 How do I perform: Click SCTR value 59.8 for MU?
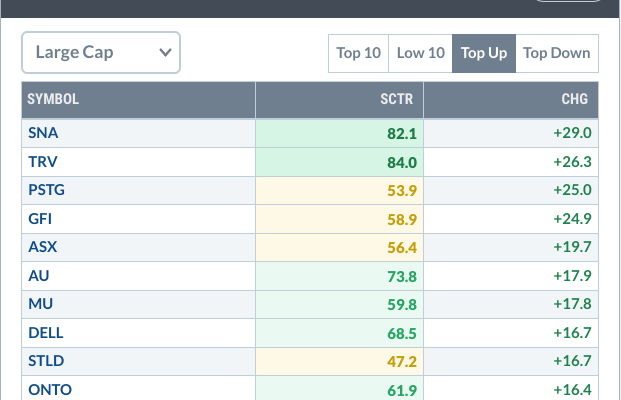click(x=402, y=305)
